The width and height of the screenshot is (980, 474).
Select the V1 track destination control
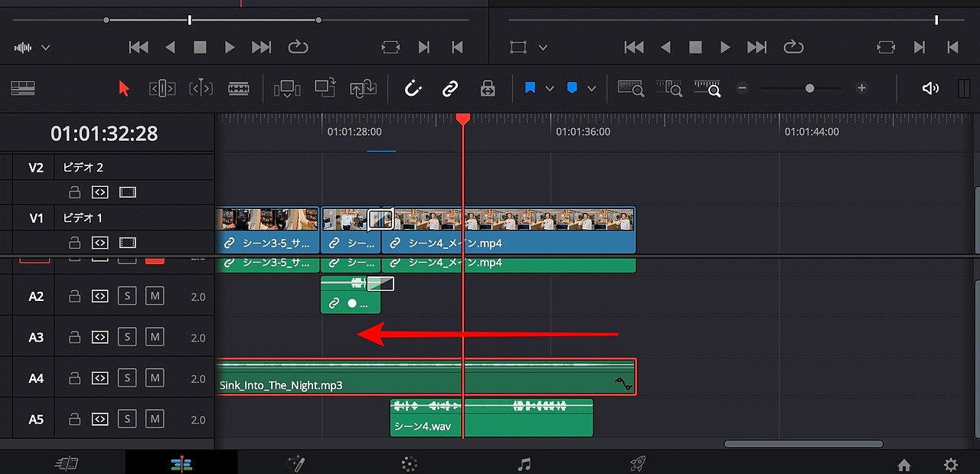coord(36,218)
